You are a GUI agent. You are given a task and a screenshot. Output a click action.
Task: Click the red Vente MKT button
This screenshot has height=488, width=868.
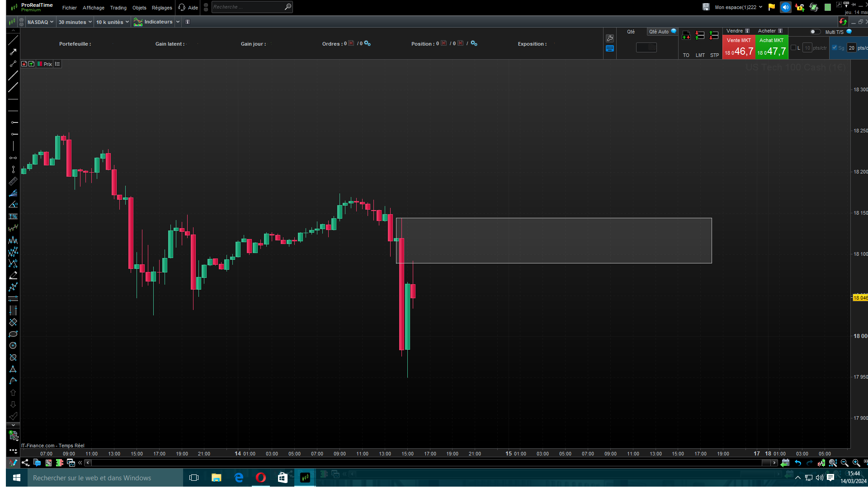coord(739,47)
